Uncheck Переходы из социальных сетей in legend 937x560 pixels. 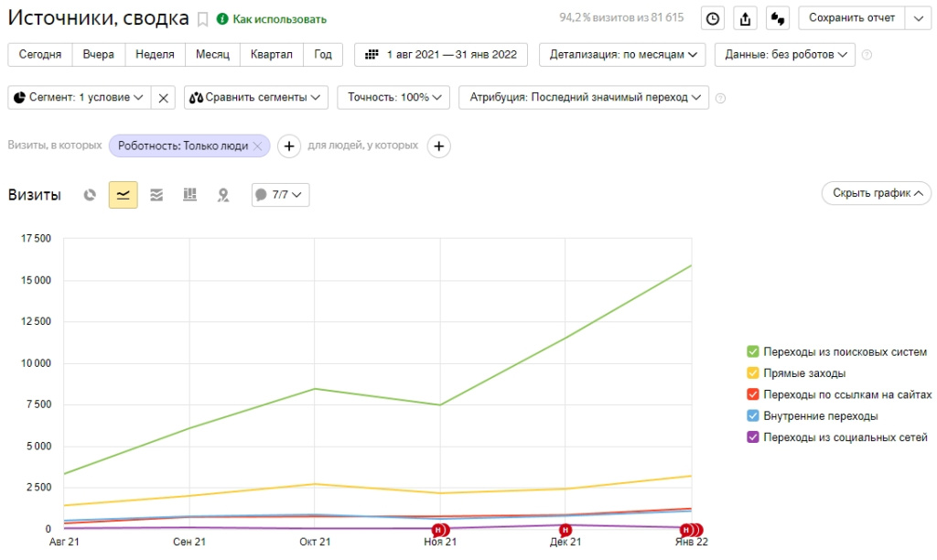[753, 437]
